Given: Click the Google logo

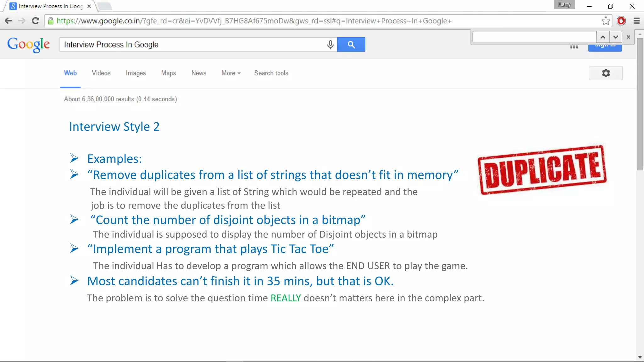Looking at the screenshot, I should pyautogui.click(x=29, y=45).
